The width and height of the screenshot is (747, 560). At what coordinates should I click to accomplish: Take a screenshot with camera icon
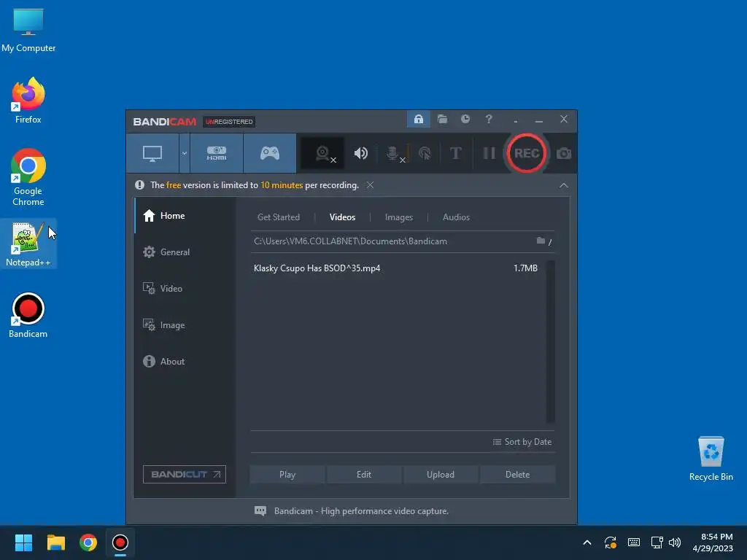pos(564,153)
